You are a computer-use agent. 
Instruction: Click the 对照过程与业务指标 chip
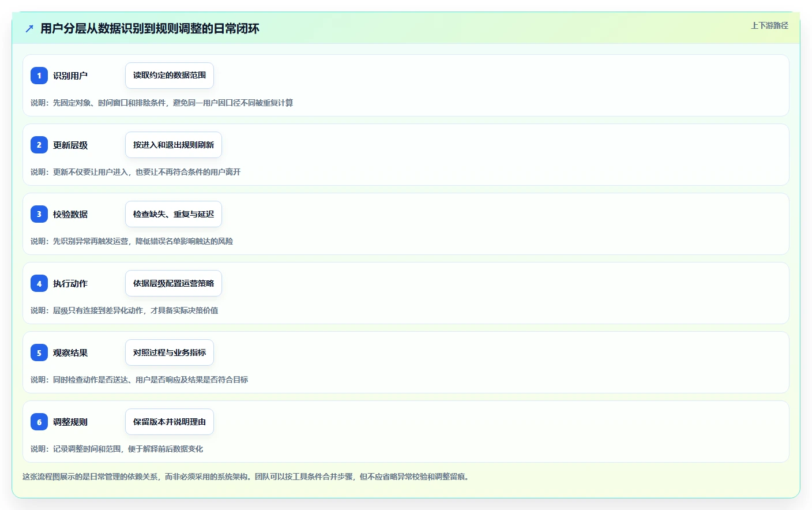170,352
